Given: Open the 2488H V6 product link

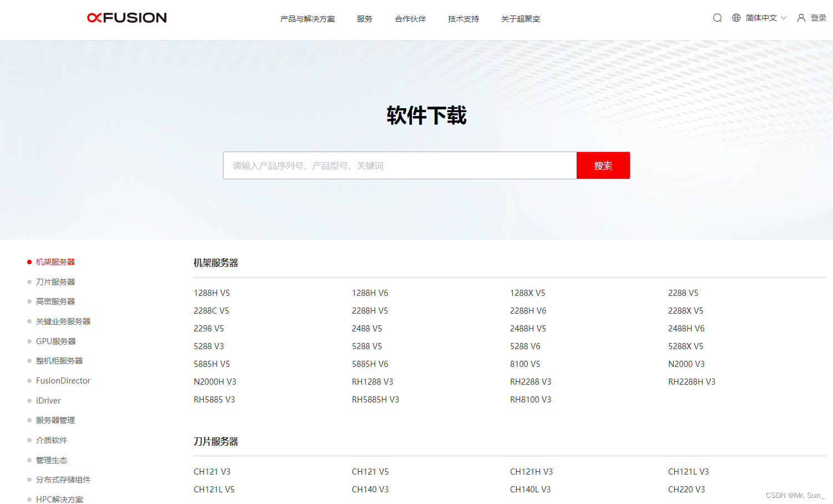Looking at the screenshot, I should [x=686, y=329].
